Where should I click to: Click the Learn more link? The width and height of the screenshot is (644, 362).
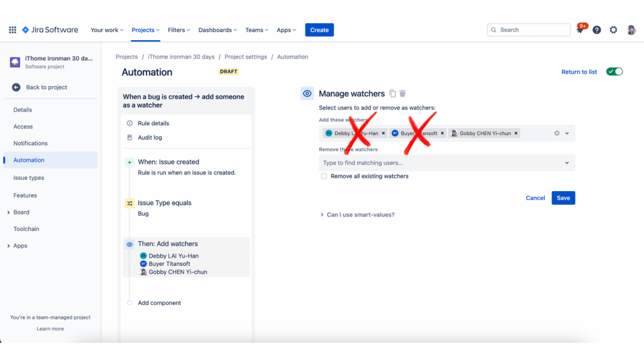coord(50,329)
